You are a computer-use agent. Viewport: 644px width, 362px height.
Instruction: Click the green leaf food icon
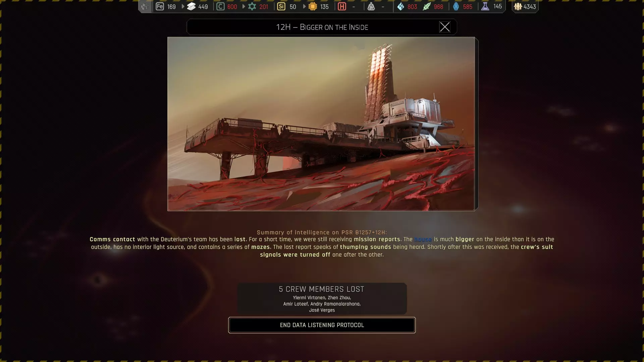pos(426,6)
